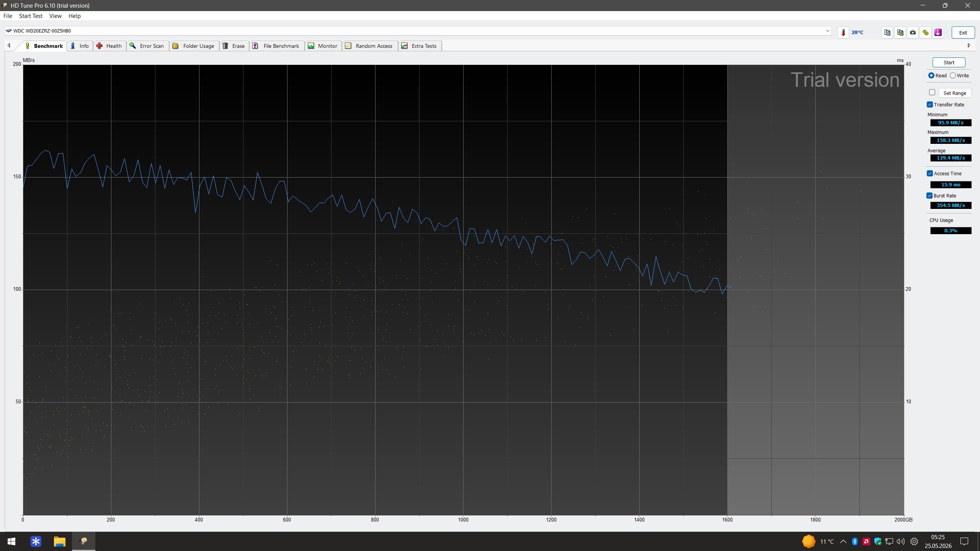
Task: Click the purple down-arrow tray icon
Action: pos(938,33)
